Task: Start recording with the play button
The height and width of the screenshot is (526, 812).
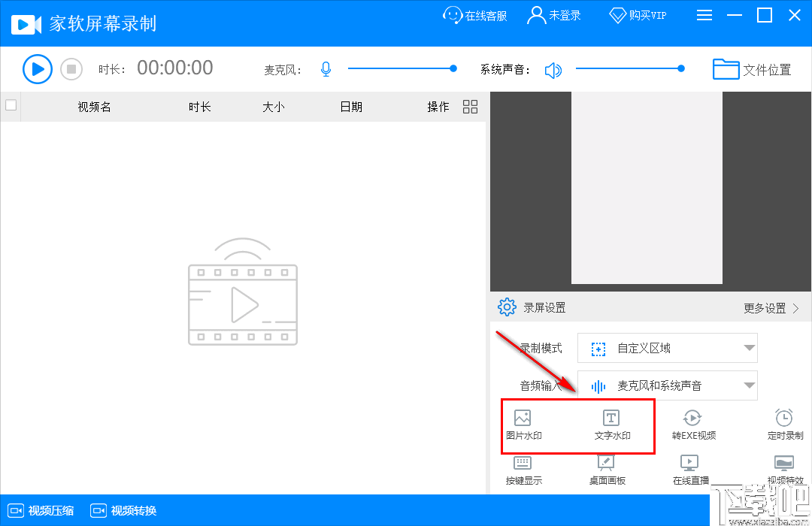Action: coord(37,68)
